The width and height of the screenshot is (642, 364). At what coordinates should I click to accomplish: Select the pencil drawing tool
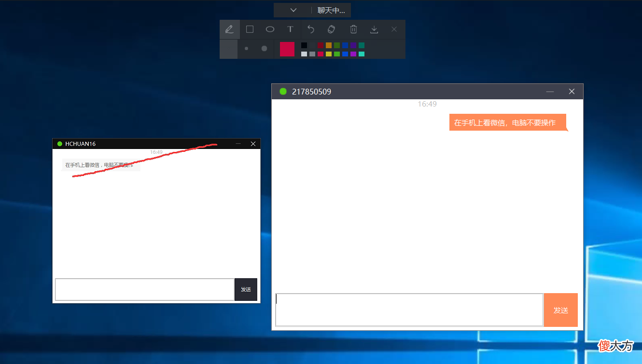tap(230, 29)
